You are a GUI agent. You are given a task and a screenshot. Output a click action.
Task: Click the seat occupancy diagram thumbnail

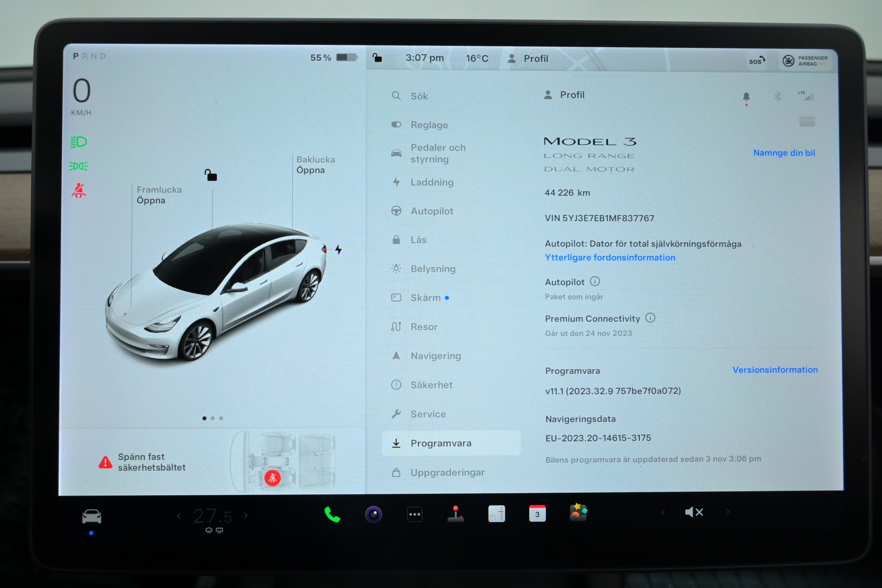pos(283,462)
